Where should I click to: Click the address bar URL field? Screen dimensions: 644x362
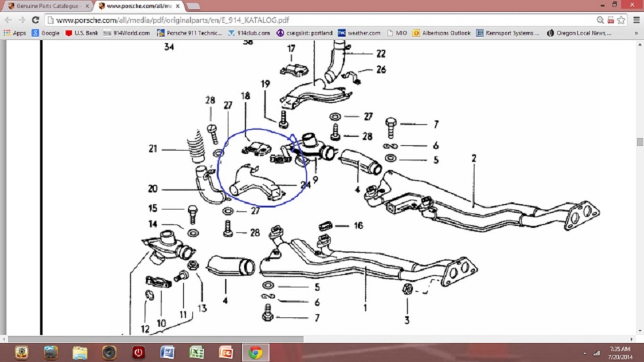coord(314,20)
